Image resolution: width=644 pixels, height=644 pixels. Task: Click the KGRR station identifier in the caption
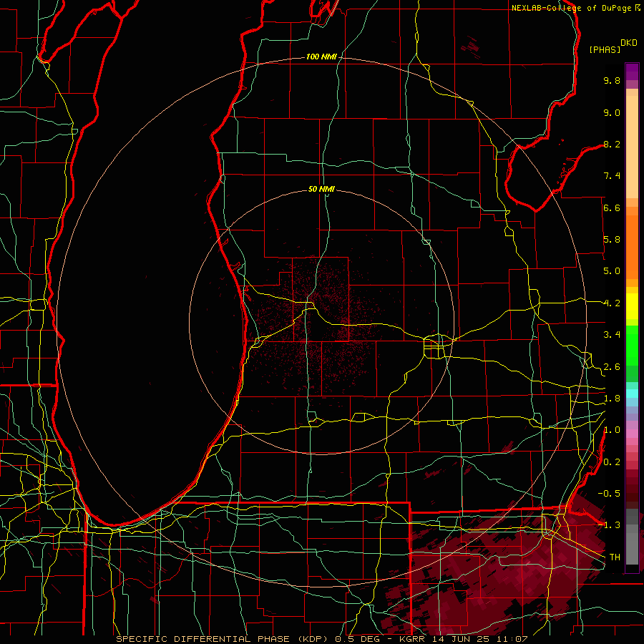pos(411,639)
